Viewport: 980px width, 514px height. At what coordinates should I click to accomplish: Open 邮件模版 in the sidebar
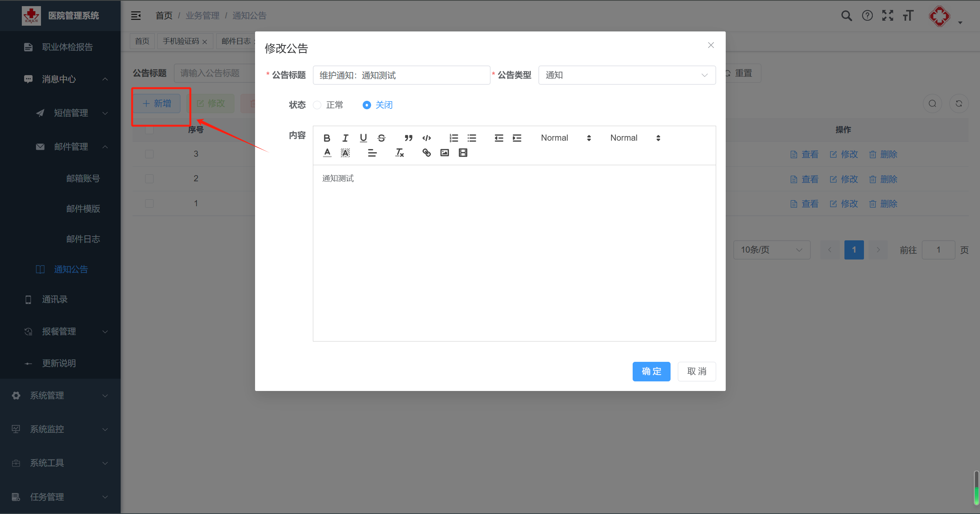coord(83,209)
